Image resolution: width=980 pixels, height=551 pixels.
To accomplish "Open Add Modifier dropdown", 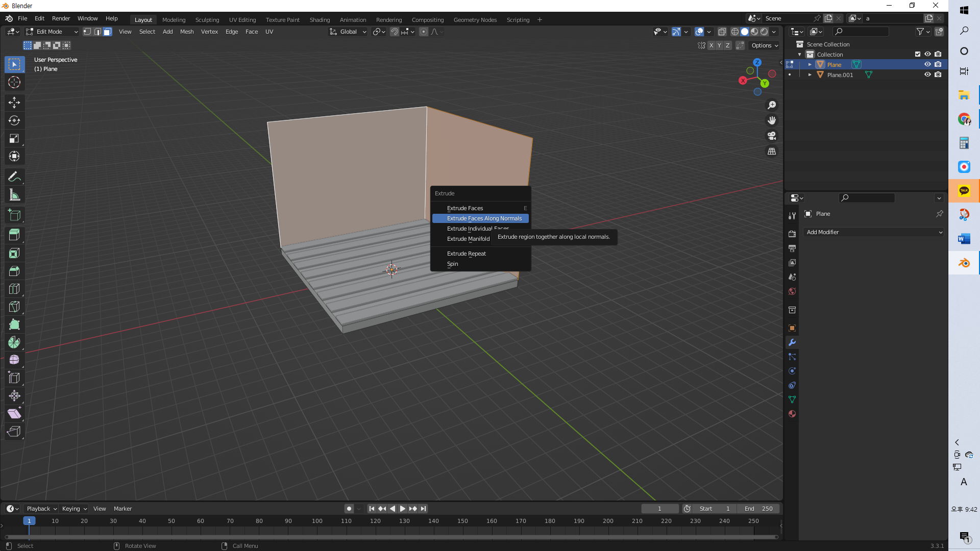I will pos(873,232).
